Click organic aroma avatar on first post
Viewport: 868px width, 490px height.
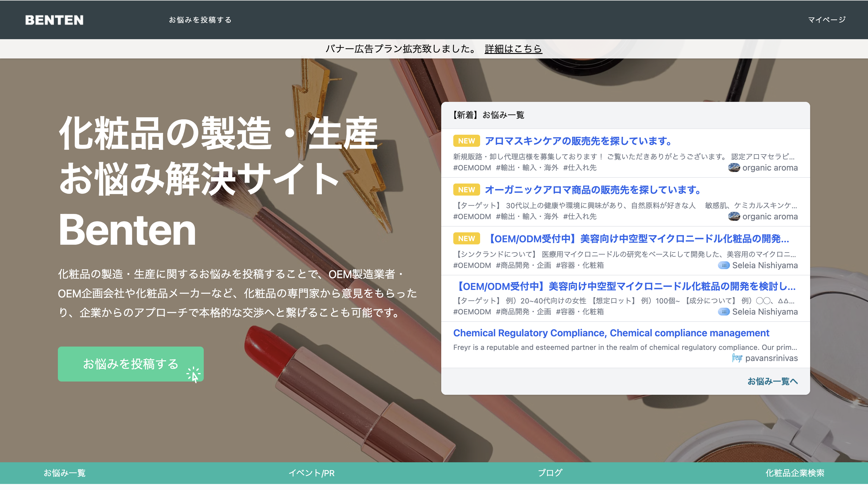pyautogui.click(x=734, y=168)
